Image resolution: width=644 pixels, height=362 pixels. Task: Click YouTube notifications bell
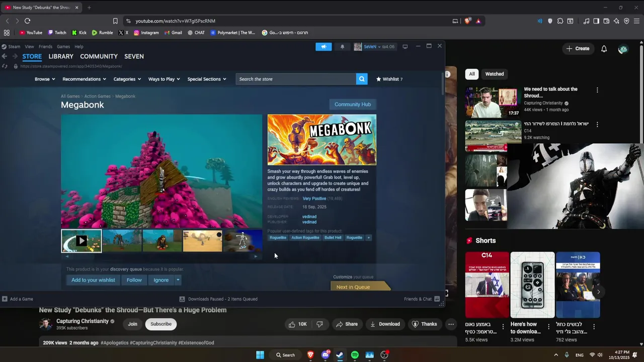[604, 49]
